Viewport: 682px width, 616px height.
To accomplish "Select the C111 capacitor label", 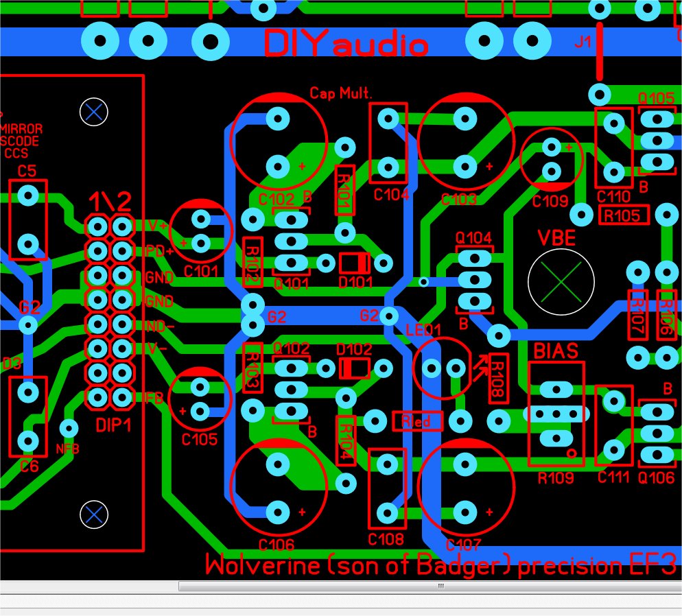I will [x=613, y=477].
